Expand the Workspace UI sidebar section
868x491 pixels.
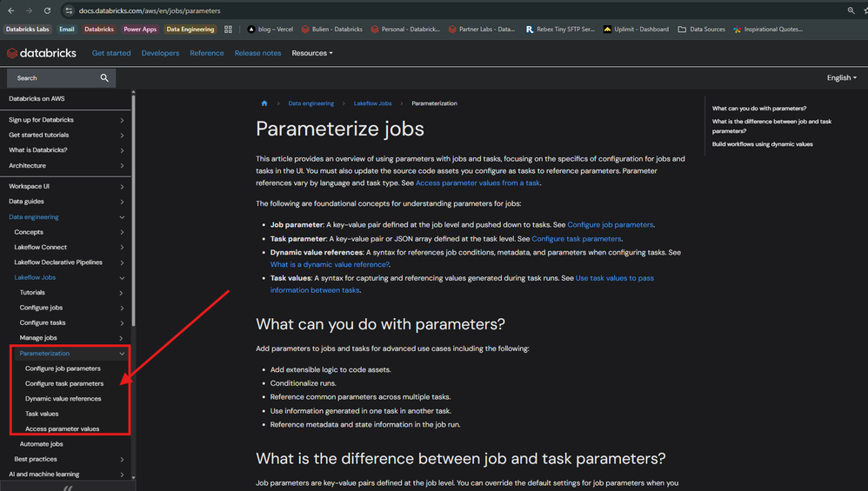(122, 187)
